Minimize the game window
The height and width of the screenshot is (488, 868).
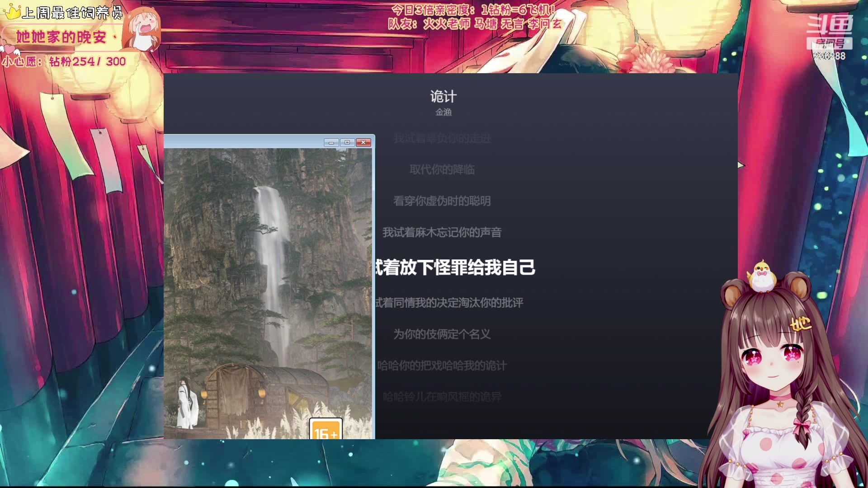pos(331,142)
